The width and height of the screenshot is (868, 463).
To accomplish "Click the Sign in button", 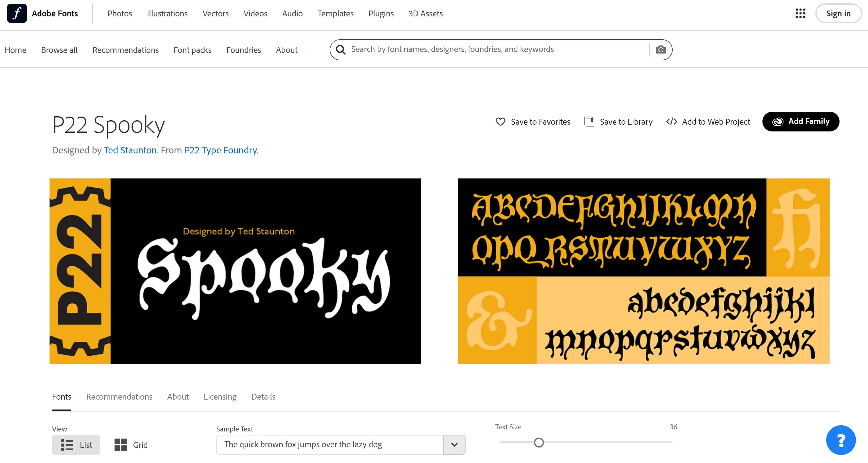I will (838, 14).
